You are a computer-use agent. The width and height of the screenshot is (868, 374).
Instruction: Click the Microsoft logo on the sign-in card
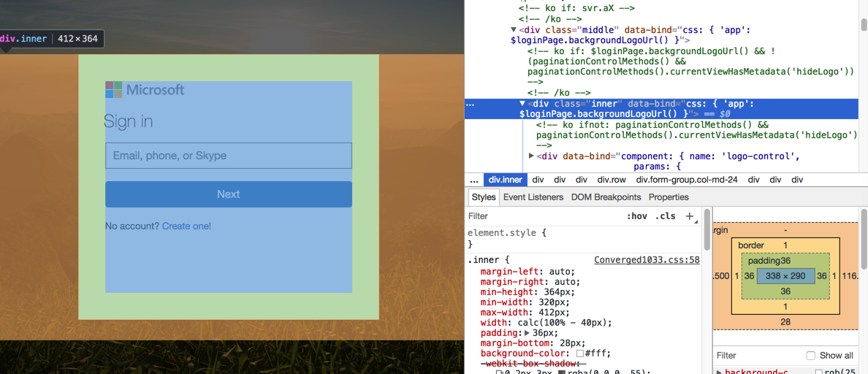[x=145, y=90]
